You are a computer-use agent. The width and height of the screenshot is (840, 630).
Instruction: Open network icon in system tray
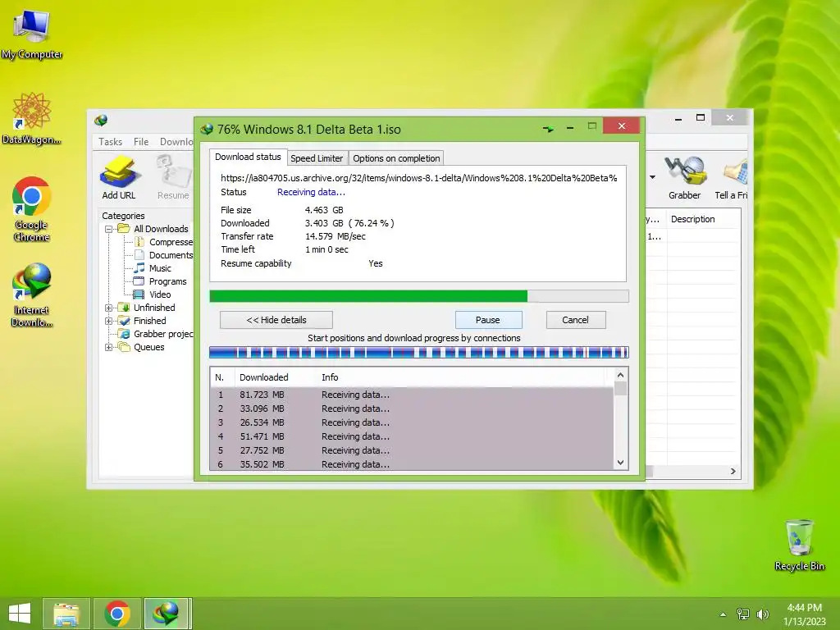[x=743, y=614]
